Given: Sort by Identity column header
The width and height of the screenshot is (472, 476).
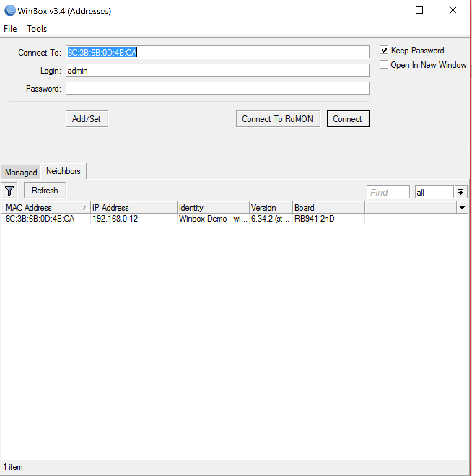Looking at the screenshot, I should coord(213,208).
